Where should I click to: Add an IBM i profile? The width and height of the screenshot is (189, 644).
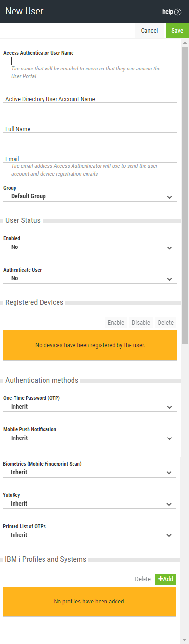click(165, 579)
